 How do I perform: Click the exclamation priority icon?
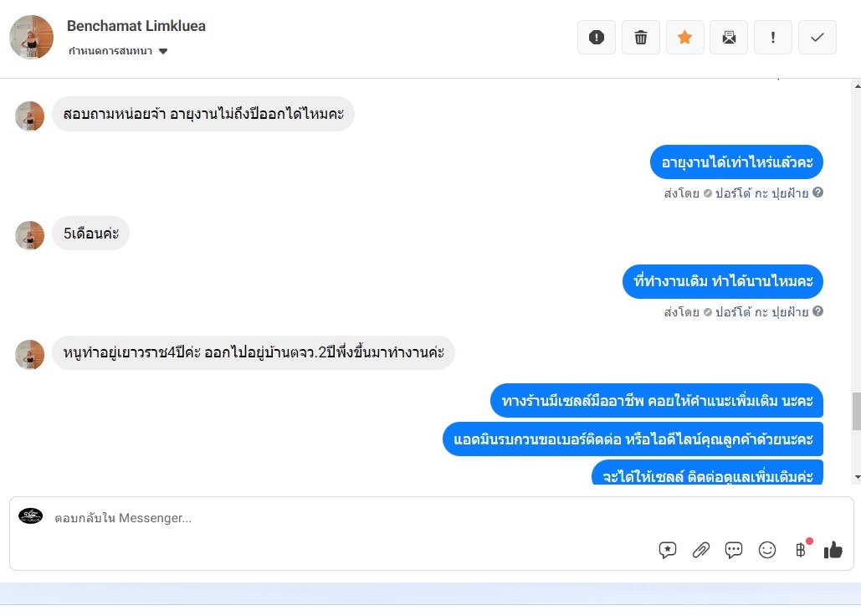773,38
